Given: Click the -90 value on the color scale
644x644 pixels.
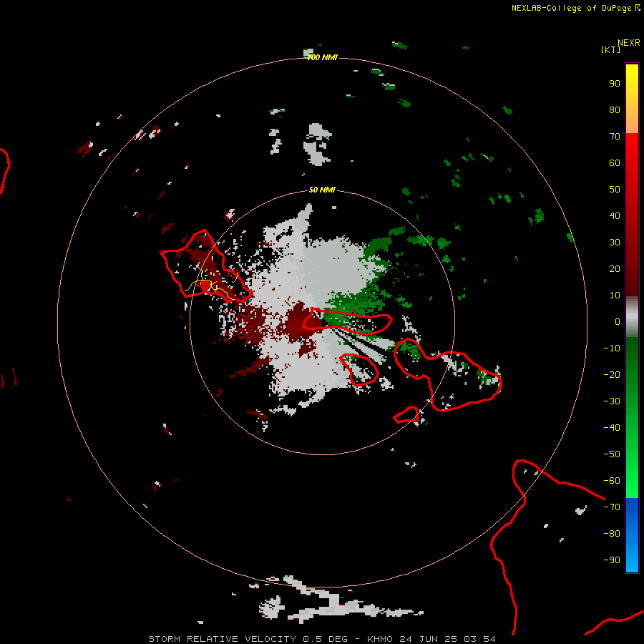Looking at the screenshot, I should point(612,560).
